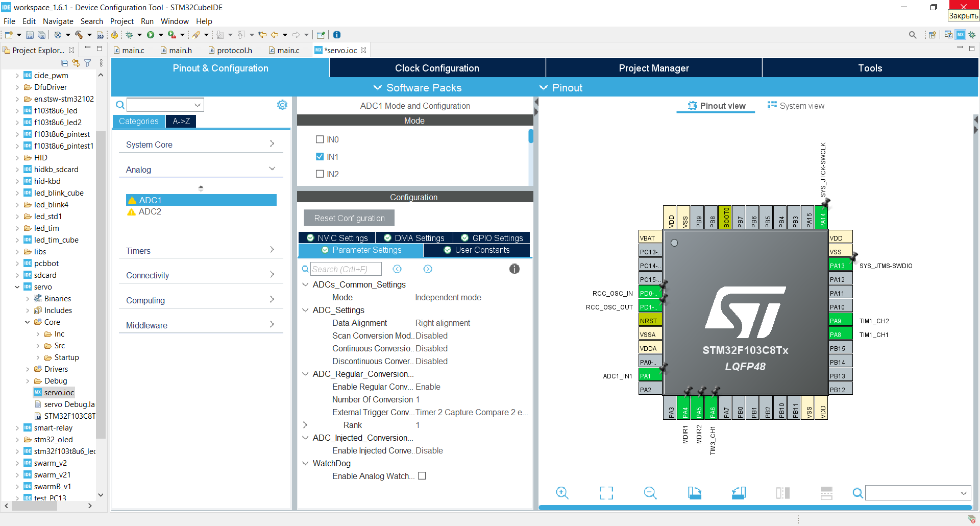Switch to System view
The width and height of the screenshot is (980, 526).
coord(796,106)
